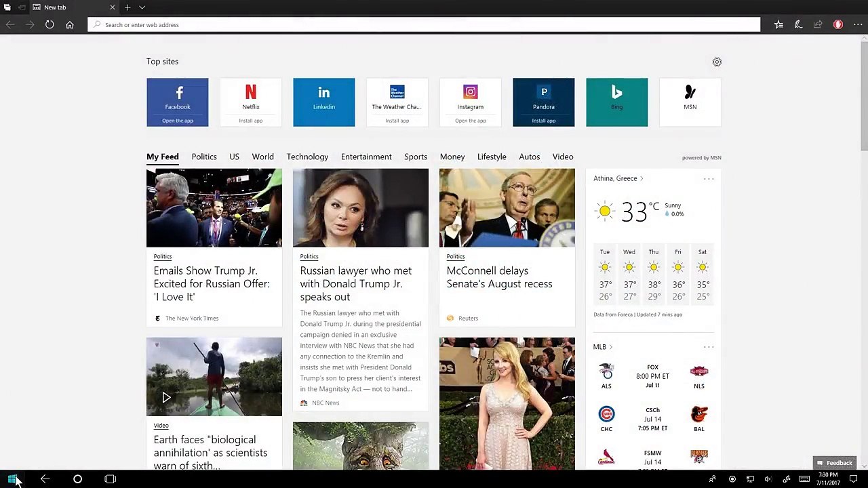Open the Facebook top site tile
Screen dimensions: 868x488
(178, 102)
